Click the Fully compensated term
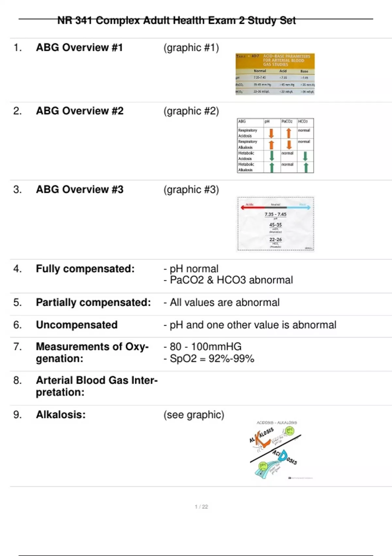392x556 pixels. tap(85, 269)
